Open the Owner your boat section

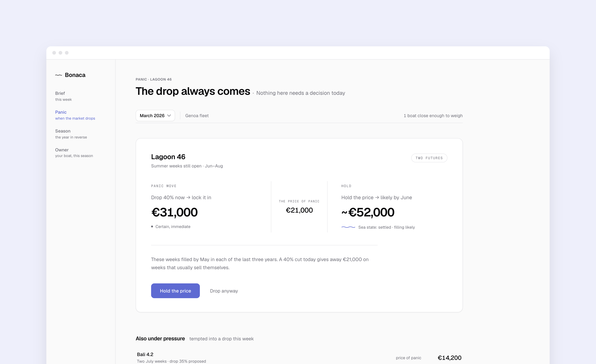(74, 153)
